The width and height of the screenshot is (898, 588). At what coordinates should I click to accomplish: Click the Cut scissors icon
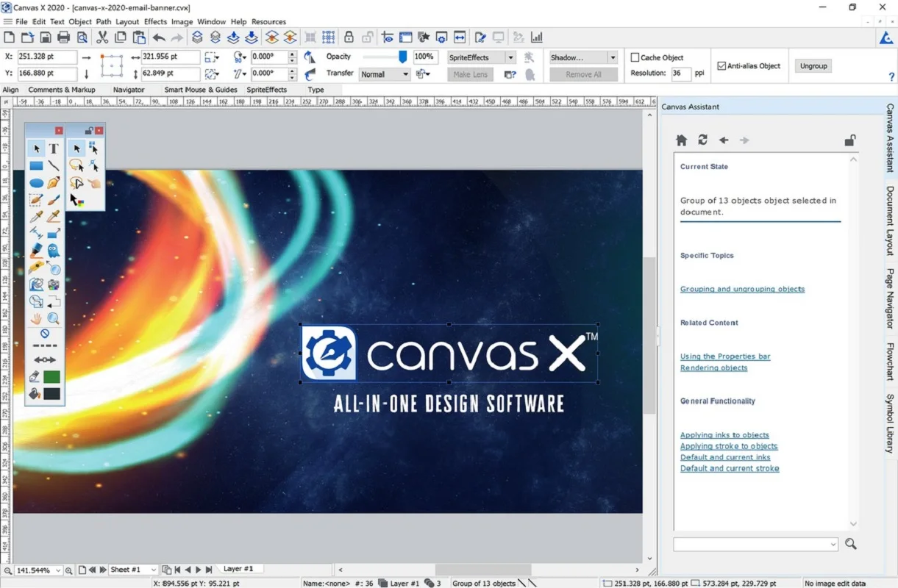(102, 37)
